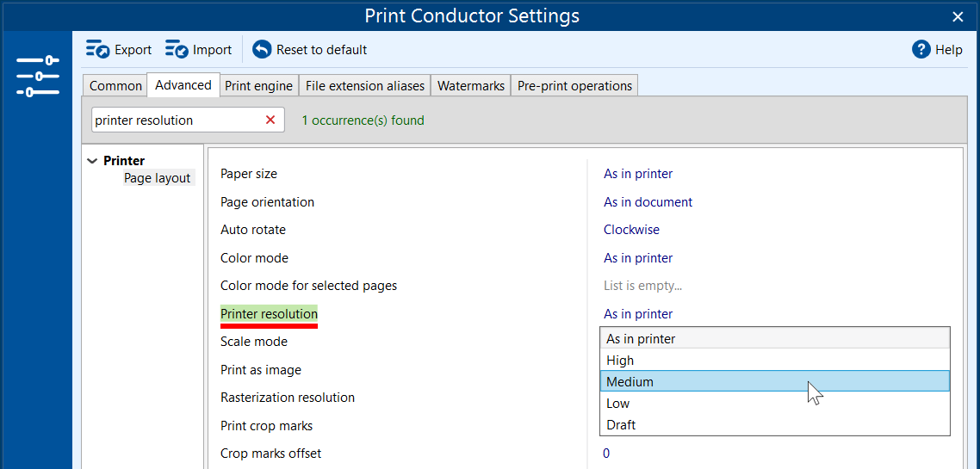Open the Watermarks tab
Image resolution: width=980 pixels, height=469 pixels.
click(470, 86)
